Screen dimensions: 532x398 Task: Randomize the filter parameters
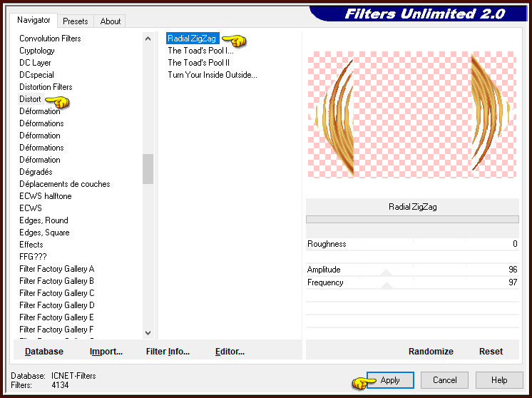point(431,351)
